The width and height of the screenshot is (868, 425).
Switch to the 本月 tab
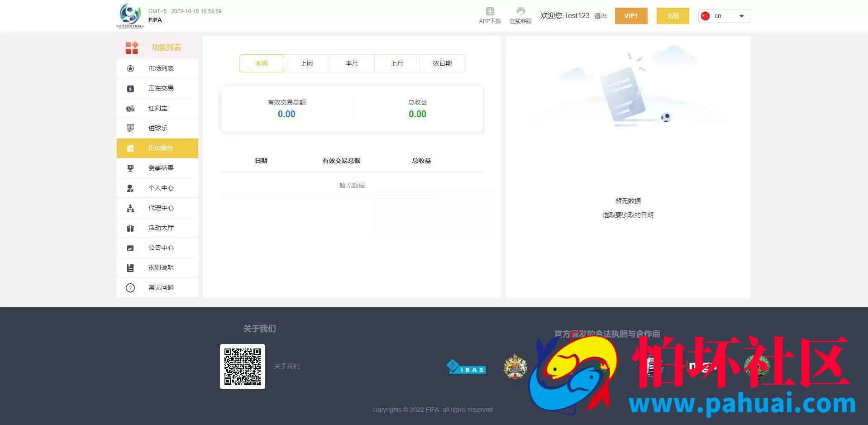pos(352,63)
